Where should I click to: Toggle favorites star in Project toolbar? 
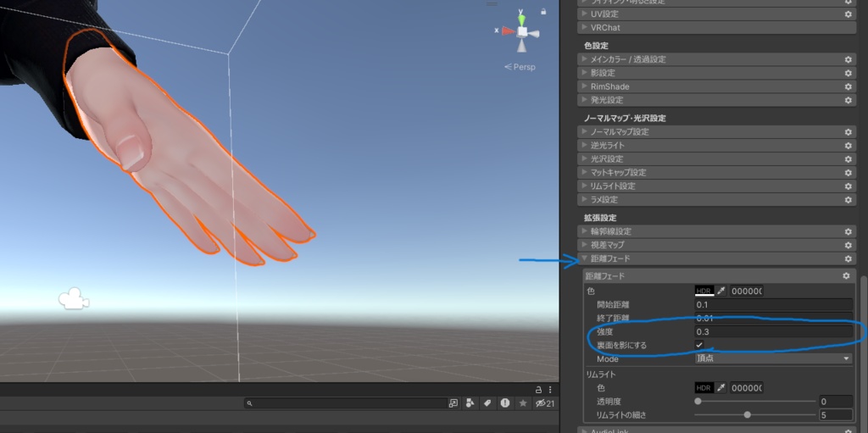click(522, 403)
